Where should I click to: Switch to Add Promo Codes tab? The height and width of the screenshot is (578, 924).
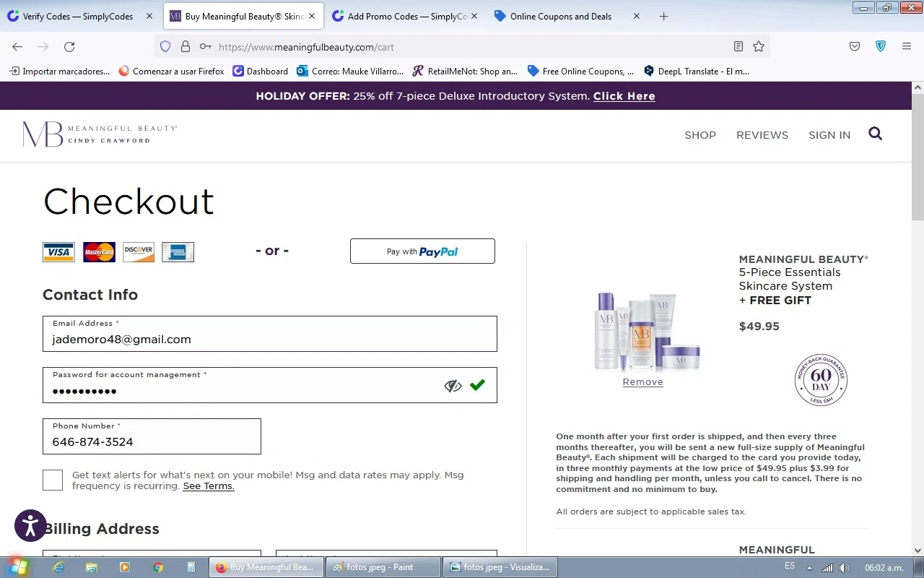[405, 16]
